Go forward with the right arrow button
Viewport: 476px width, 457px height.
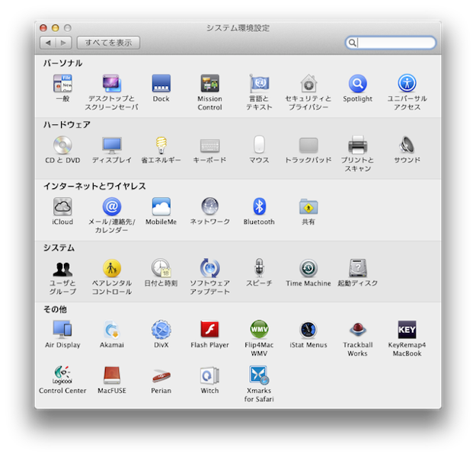pos(64,43)
